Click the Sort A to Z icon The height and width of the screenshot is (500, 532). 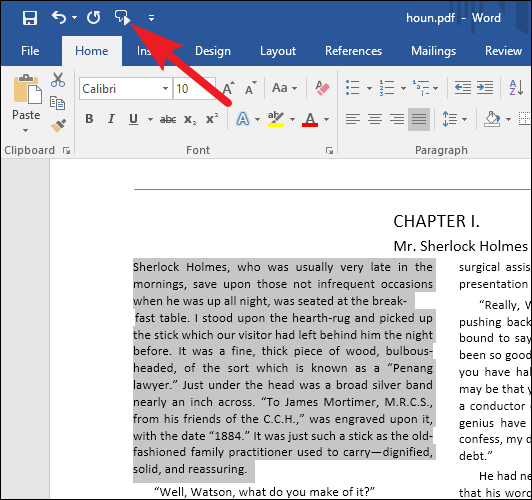(516, 88)
